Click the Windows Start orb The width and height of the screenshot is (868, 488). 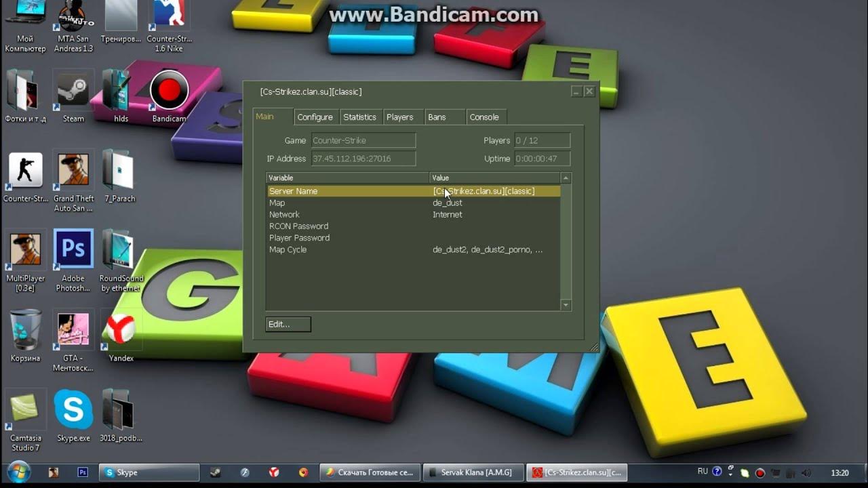(18, 472)
